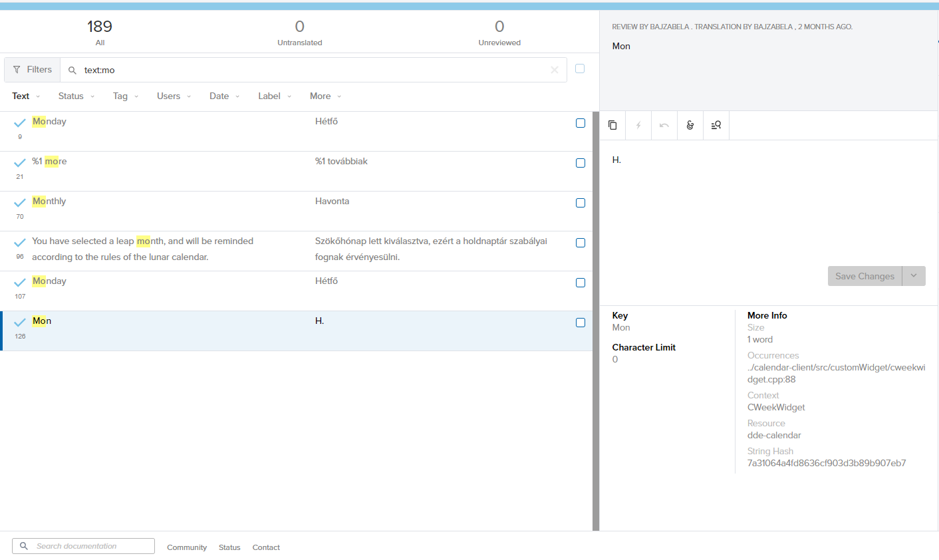
Task: Check the box on the highlighted 'Mon' row
Action: pos(581,323)
